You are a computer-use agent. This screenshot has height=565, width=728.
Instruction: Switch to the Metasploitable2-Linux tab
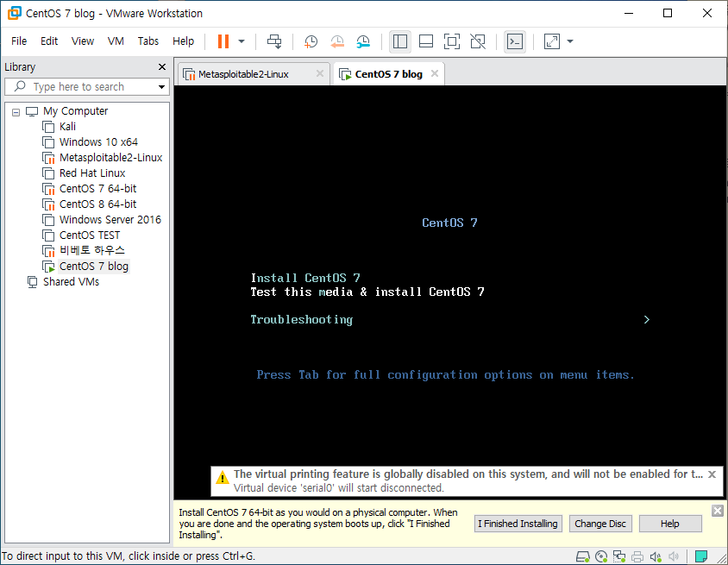[243, 74]
